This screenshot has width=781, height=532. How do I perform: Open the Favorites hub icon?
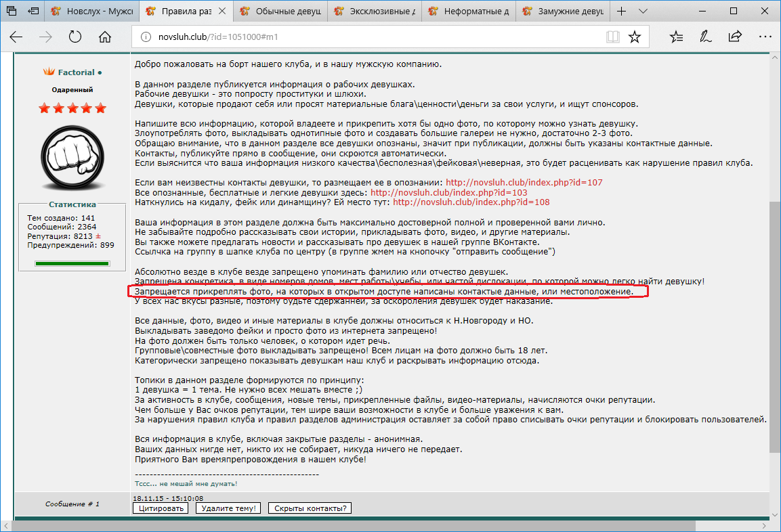click(676, 37)
